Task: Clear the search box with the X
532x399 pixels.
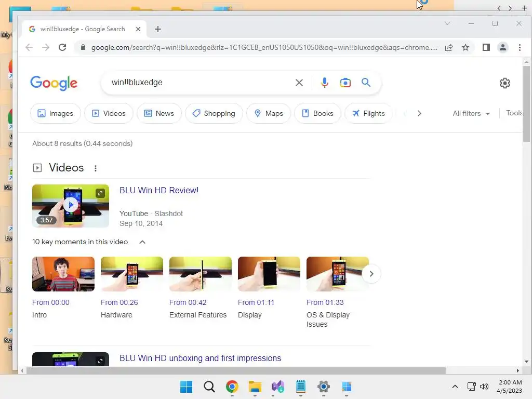Action: pos(299,83)
